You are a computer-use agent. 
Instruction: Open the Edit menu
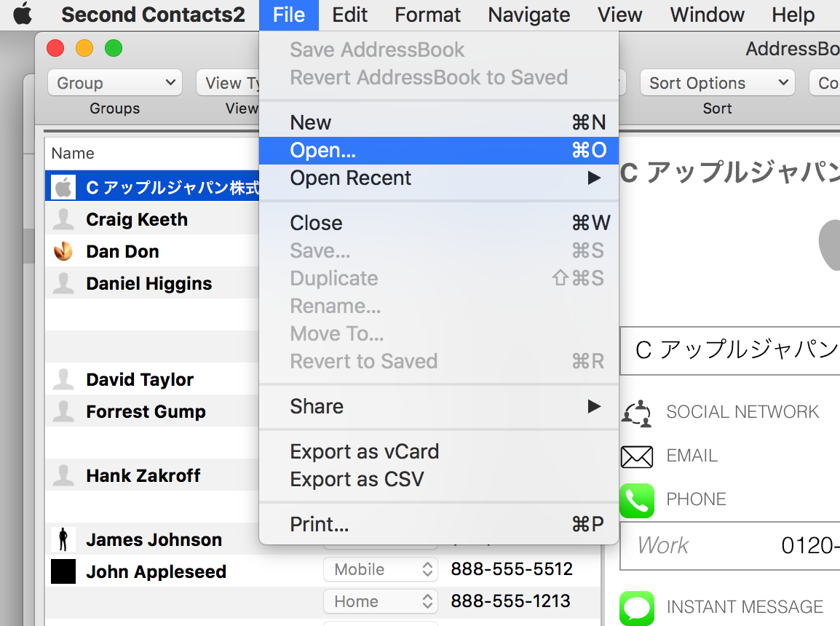pyautogui.click(x=350, y=15)
